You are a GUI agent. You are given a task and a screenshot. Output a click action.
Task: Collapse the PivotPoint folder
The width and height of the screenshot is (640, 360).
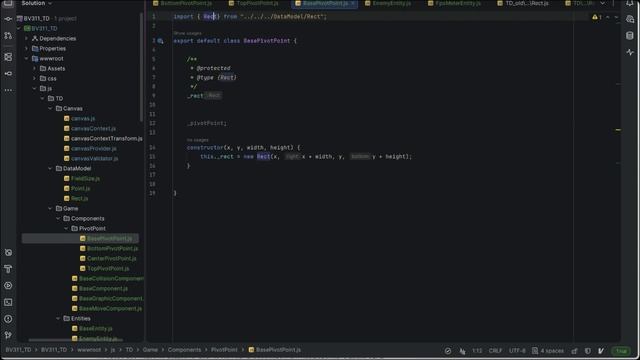click(66, 229)
